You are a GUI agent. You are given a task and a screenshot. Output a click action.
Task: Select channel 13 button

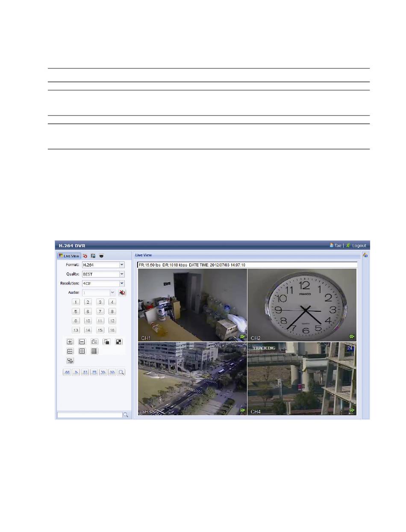[76, 330]
